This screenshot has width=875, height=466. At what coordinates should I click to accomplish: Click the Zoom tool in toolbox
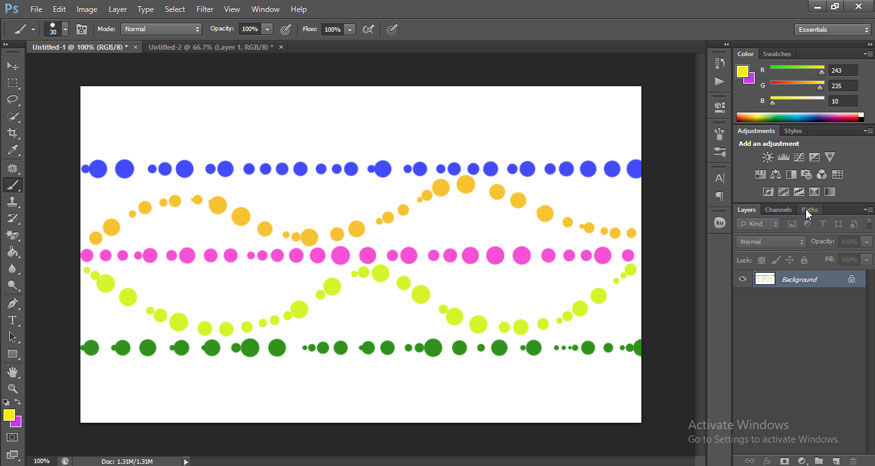click(13, 388)
